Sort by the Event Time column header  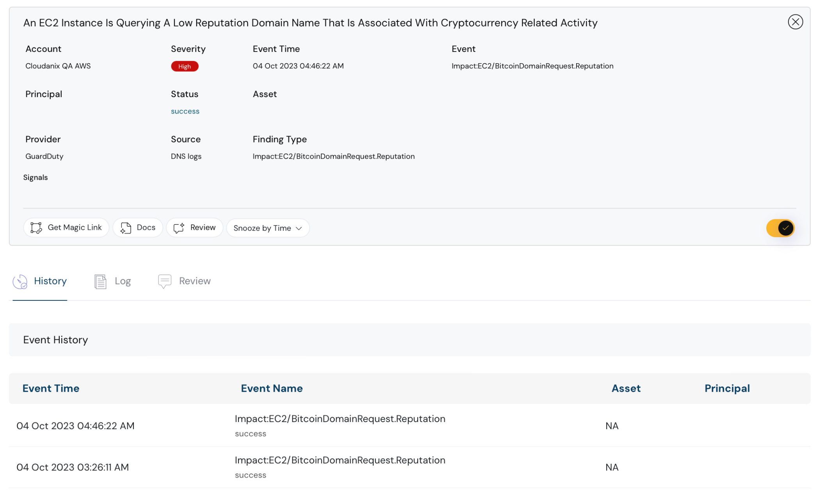(51, 388)
